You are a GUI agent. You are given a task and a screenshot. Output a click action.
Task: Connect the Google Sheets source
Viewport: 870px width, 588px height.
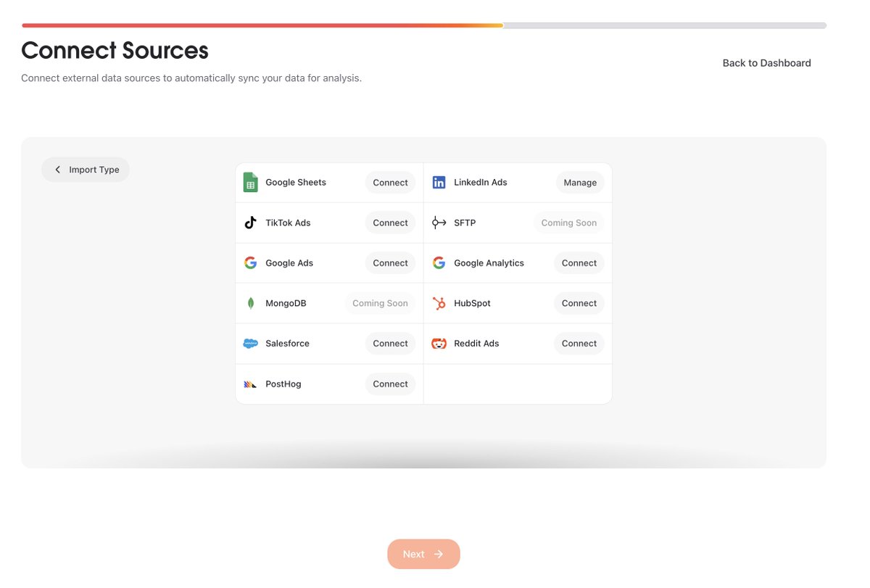click(390, 183)
